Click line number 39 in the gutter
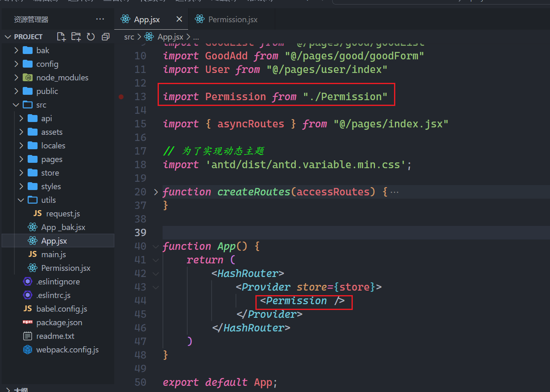Viewport: 550px width, 392px height. coord(141,232)
